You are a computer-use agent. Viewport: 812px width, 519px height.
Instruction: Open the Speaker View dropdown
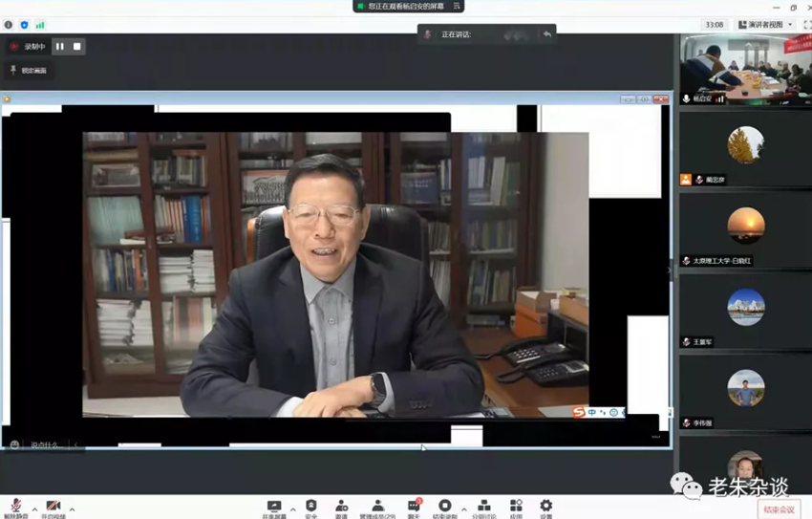click(x=765, y=25)
